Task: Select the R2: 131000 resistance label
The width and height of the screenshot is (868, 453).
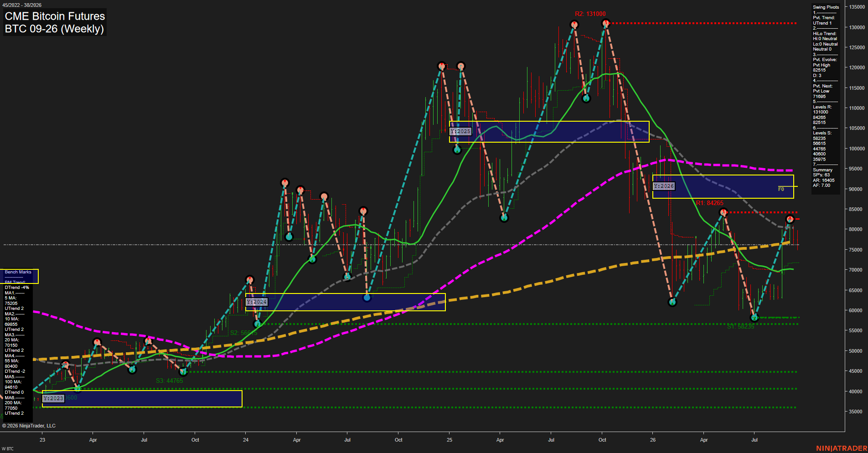Action: coord(590,14)
